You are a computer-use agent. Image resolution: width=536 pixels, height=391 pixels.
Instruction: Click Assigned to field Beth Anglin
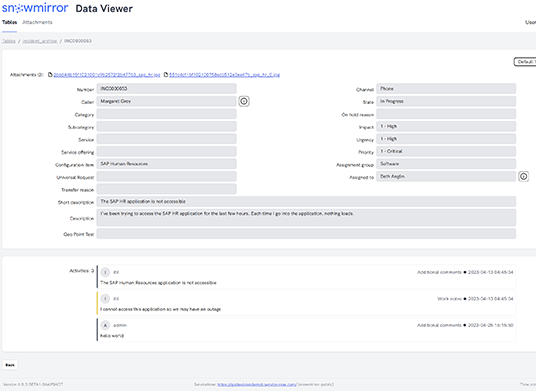pyautogui.click(x=446, y=176)
